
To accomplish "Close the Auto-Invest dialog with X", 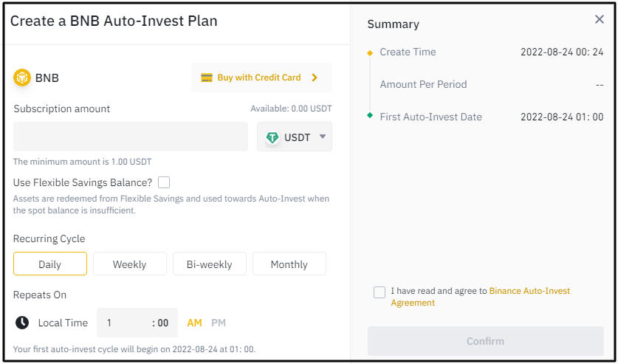I will point(600,20).
